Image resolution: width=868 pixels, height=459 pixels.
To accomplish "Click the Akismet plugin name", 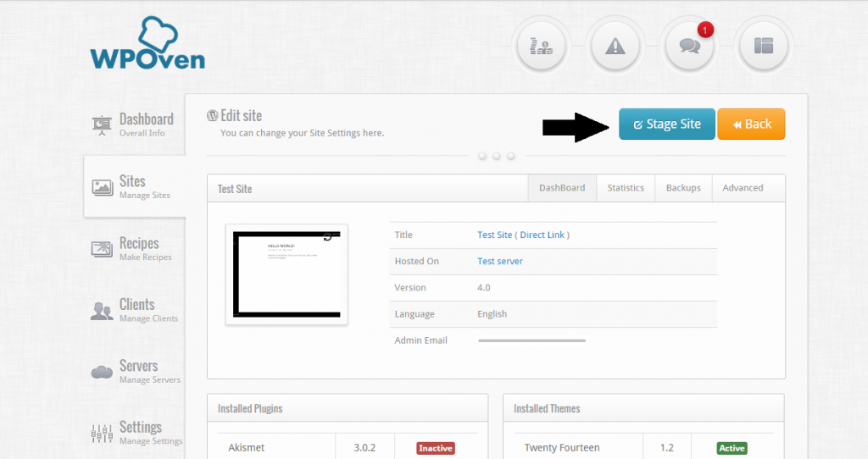I will [247, 448].
